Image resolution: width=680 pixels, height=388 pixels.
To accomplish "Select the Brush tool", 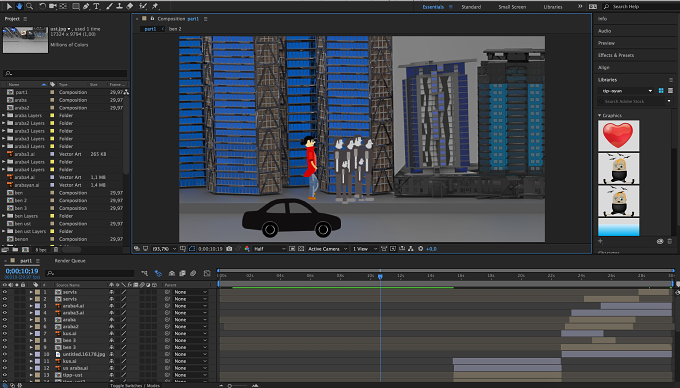I will (x=109, y=6).
